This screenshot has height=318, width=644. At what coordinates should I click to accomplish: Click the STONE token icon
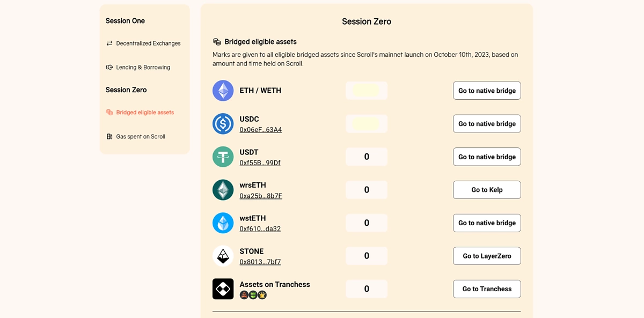coord(223,256)
